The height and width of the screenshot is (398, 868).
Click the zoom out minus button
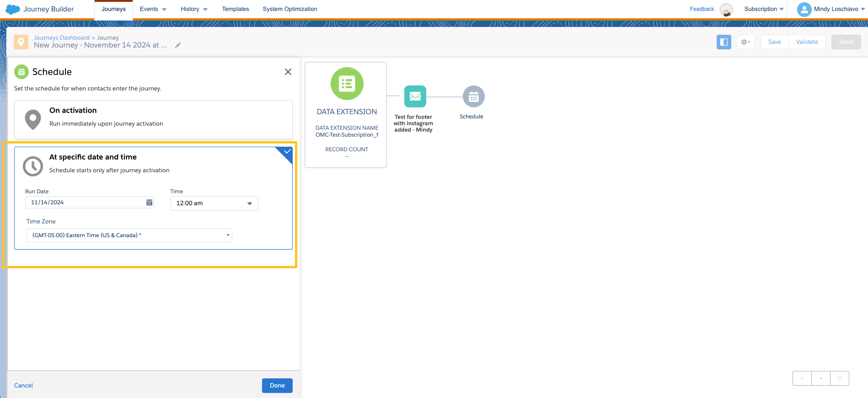click(x=821, y=378)
